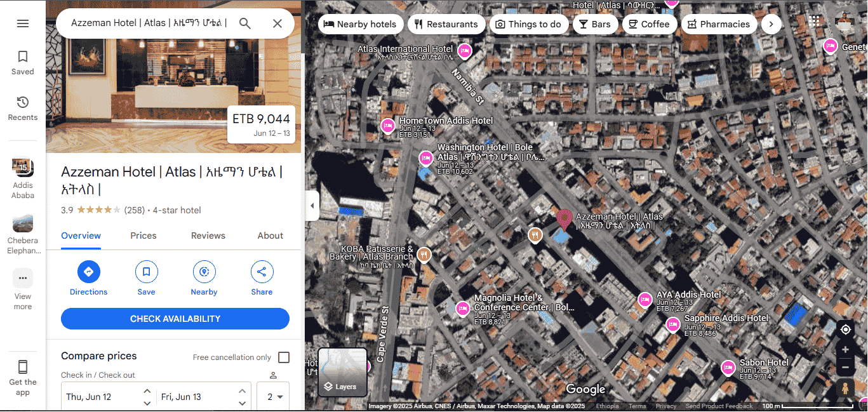Zoom in on the map

(845, 350)
